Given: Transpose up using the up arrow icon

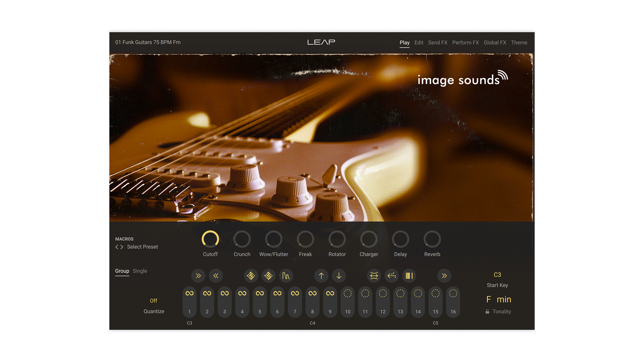Looking at the screenshot, I should coord(321,276).
